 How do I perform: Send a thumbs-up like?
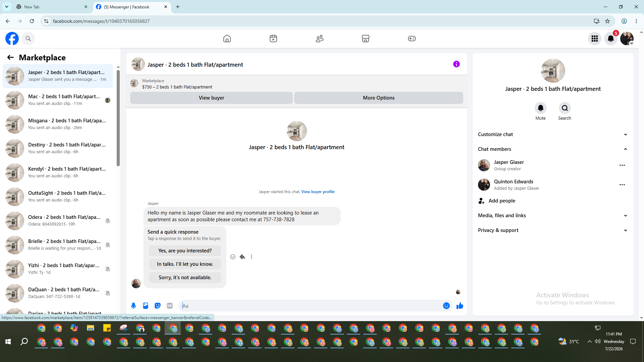click(460, 306)
